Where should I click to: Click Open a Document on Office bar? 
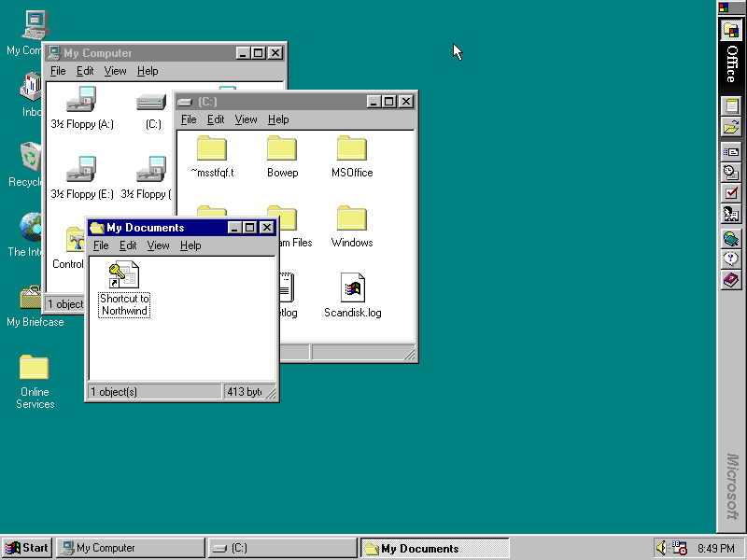point(731,127)
